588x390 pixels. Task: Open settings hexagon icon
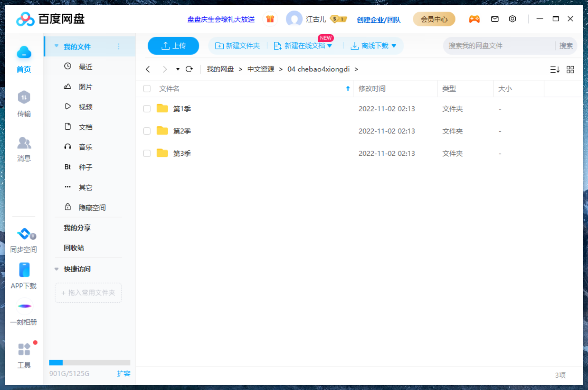point(513,19)
